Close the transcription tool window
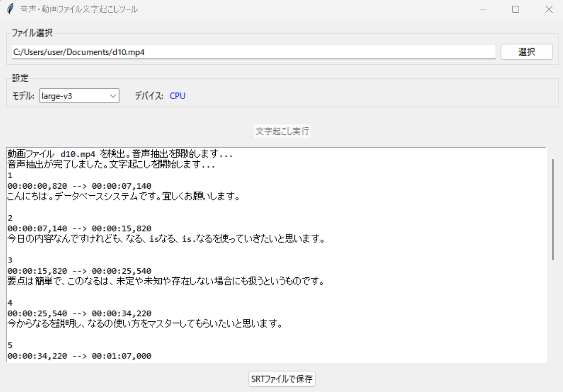This screenshot has height=392, width=563. pos(549,9)
